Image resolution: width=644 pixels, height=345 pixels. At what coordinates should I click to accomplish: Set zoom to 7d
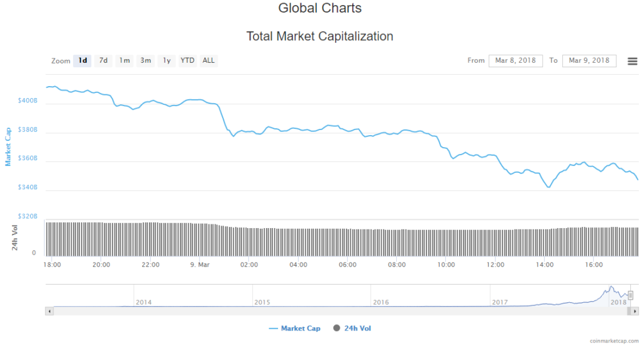(103, 61)
